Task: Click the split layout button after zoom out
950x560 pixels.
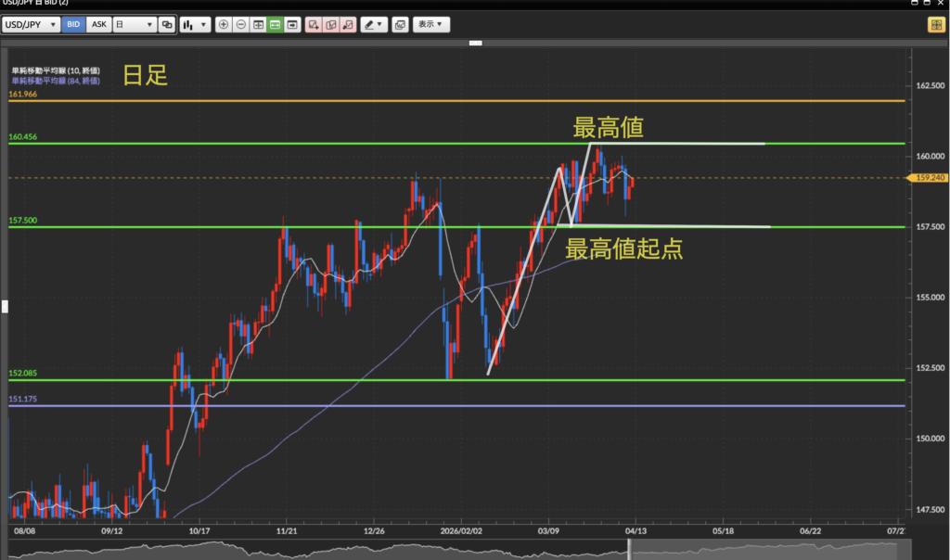Action: (x=258, y=25)
